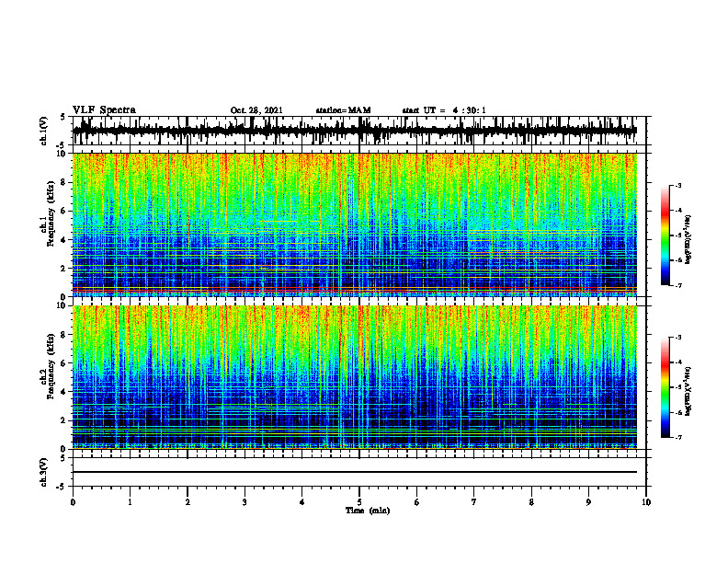Viewport: 728px width, 563px height.
Task: Click time axis tick label "3"
Action: pyautogui.click(x=245, y=502)
